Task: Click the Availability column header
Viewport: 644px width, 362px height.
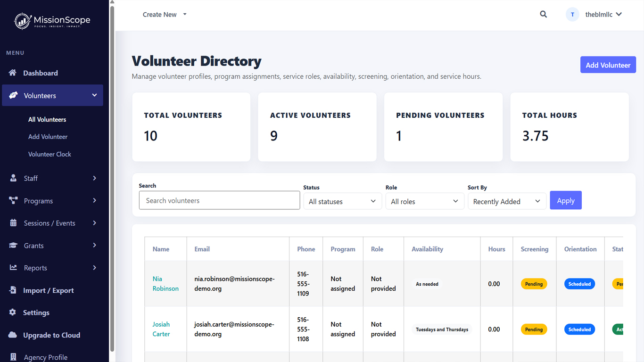Action: 428,249
